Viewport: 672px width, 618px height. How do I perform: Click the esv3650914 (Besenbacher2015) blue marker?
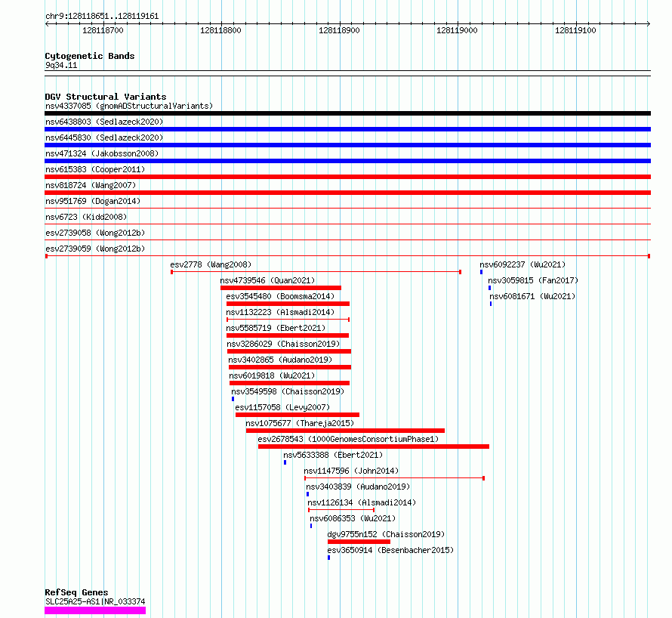tap(328, 558)
